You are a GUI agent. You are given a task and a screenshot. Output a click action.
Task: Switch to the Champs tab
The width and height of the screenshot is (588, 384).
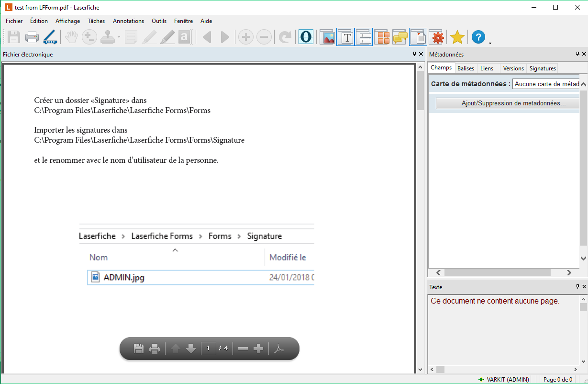(x=441, y=68)
